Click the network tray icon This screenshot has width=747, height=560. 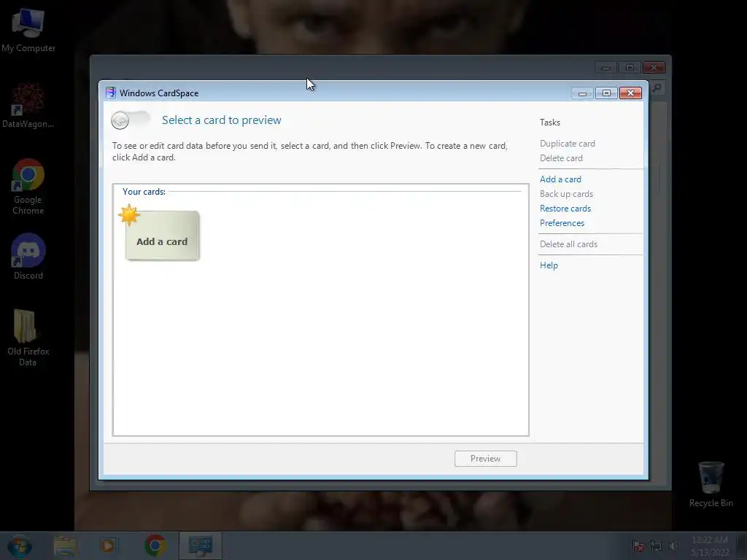(x=656, y=546)
